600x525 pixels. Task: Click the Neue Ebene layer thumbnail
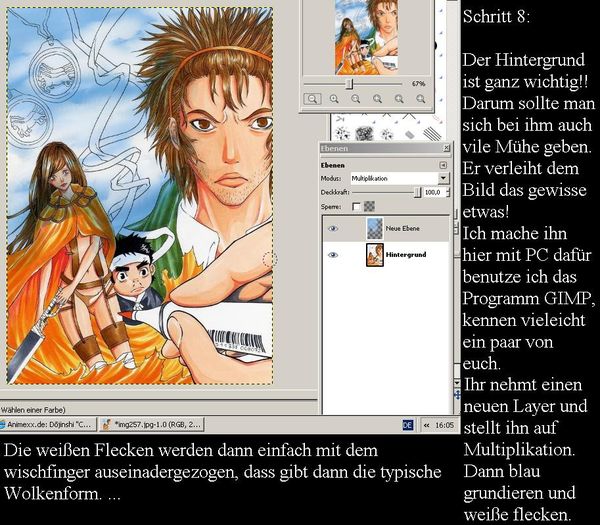[375, 229]
